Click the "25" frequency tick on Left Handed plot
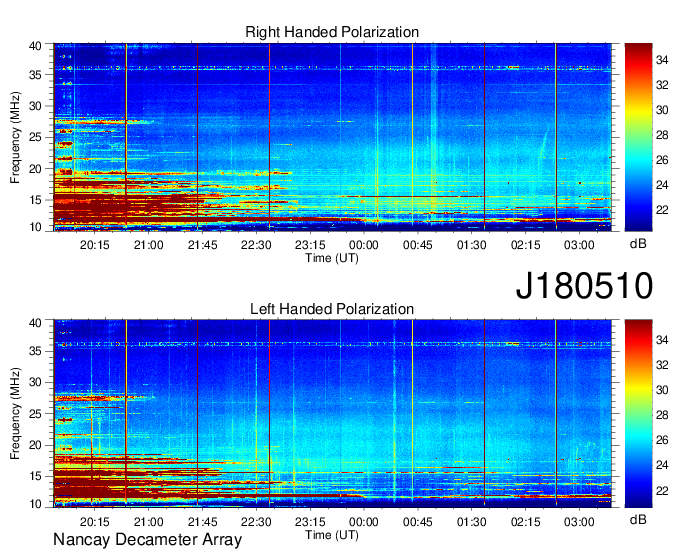 tap(35, 414)
